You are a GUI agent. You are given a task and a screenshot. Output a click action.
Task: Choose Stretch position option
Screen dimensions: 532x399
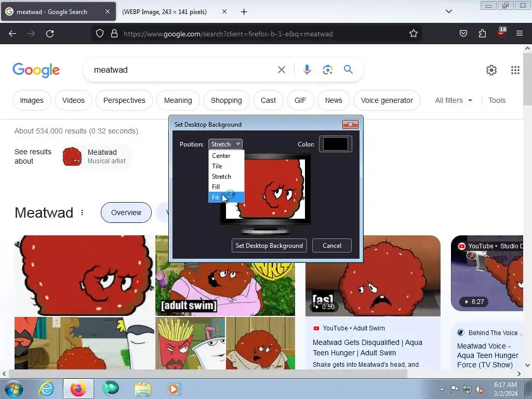pos(227,177)
